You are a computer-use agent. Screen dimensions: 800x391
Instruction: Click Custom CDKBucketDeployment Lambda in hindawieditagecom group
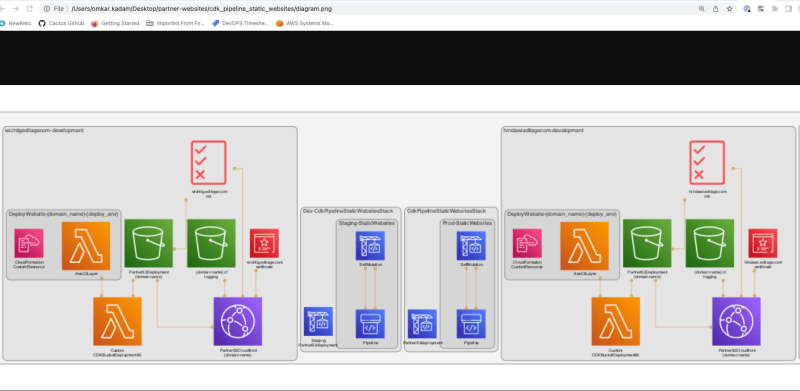pos(616,321)
